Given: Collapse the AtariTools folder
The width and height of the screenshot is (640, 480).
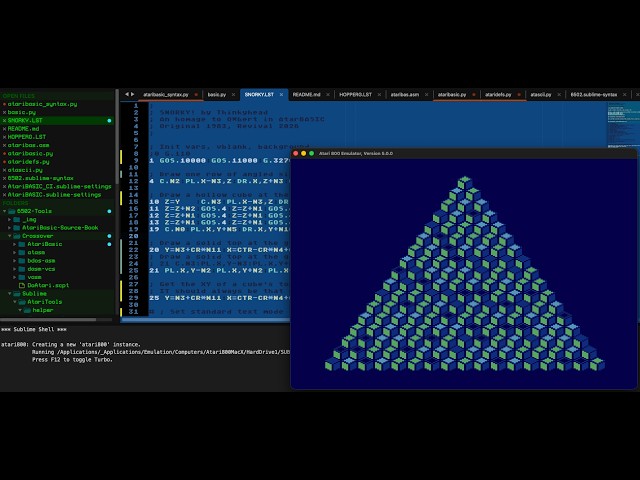Looking at the screenshot, I should 15,302.
